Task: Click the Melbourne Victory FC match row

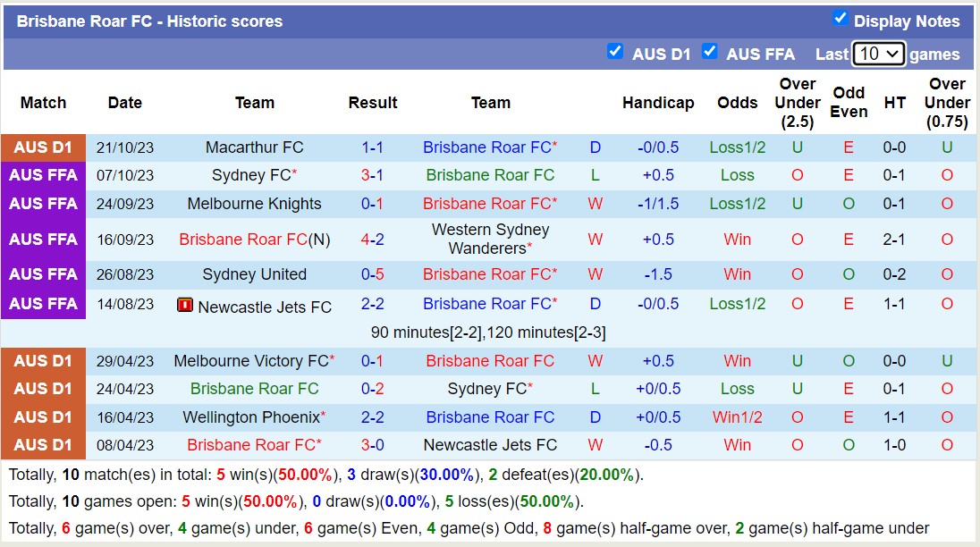Action: 254,360
